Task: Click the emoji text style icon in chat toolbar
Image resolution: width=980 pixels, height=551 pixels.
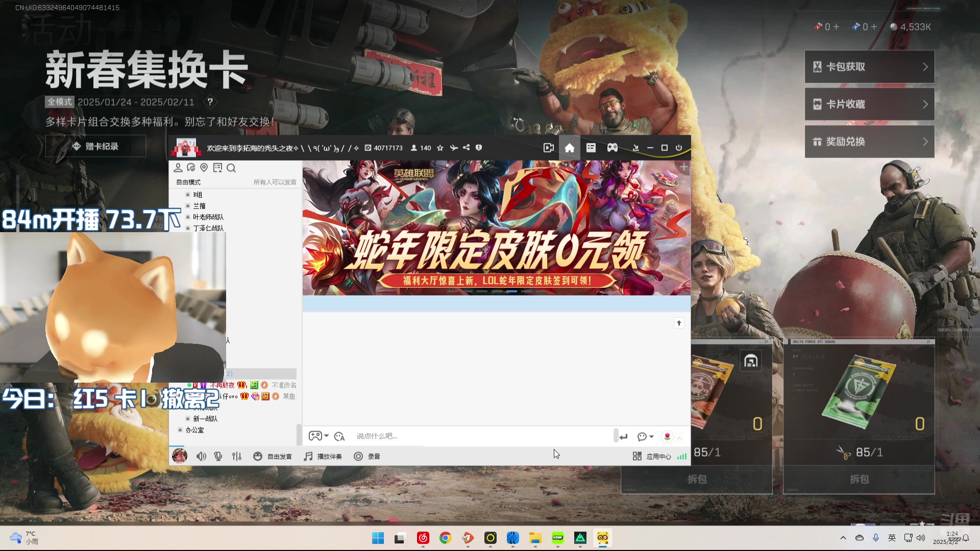Action: (339, 436)
